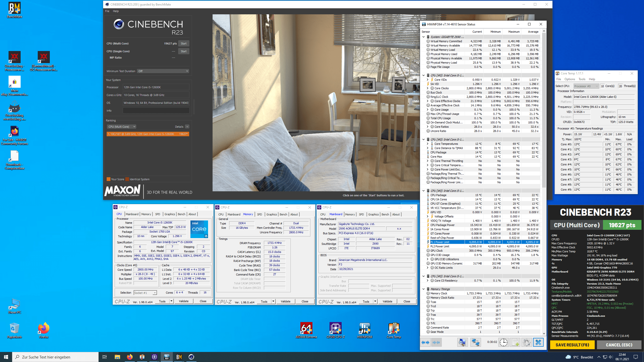This screenshot has height=362, width=644.
Task: Open Minimum Test Duration dropdown
Action: click(x=163, y=71)
